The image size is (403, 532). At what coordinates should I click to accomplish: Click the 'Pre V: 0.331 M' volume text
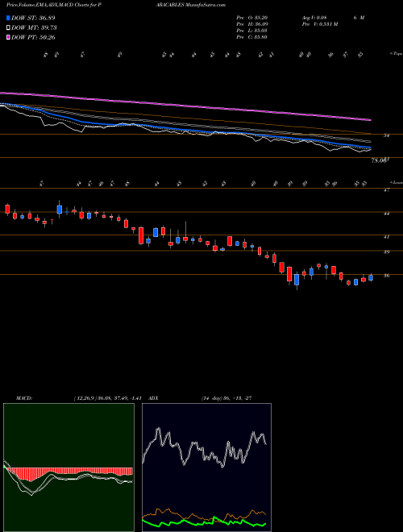(320, 24)
